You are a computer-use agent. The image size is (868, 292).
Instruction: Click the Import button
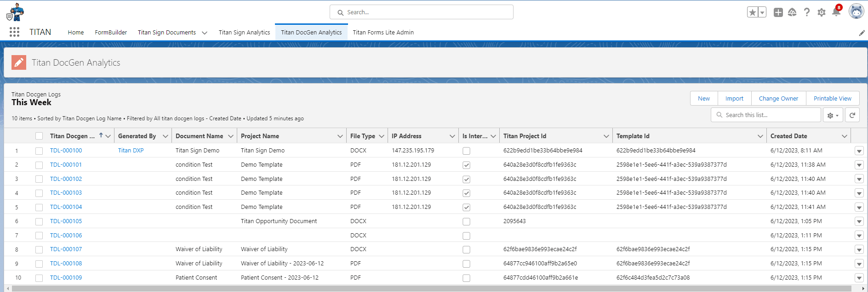(x=734, y=98)
